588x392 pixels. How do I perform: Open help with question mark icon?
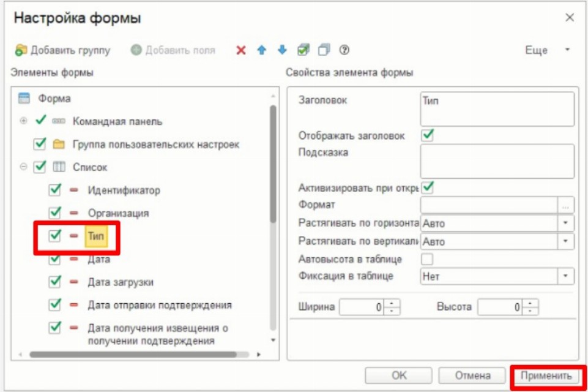tap(344, 50)
